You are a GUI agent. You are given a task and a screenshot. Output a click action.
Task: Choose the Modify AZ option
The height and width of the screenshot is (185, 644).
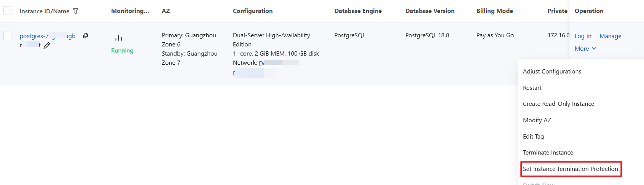click(x=537, y=120)
